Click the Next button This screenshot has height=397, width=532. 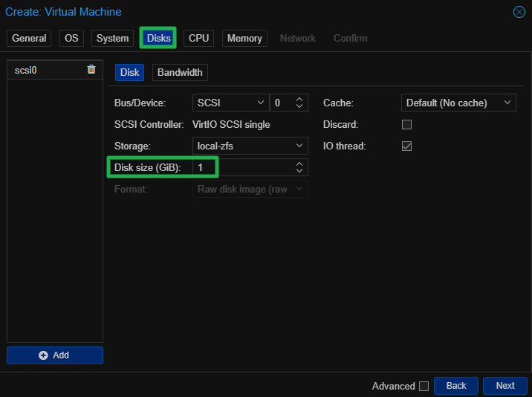click(505, 386)
